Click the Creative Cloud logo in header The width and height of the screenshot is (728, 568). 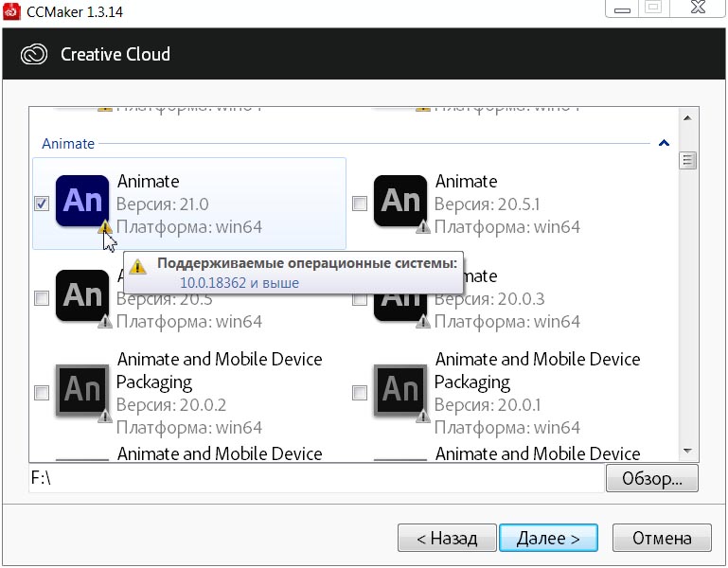tap(34, 54)
